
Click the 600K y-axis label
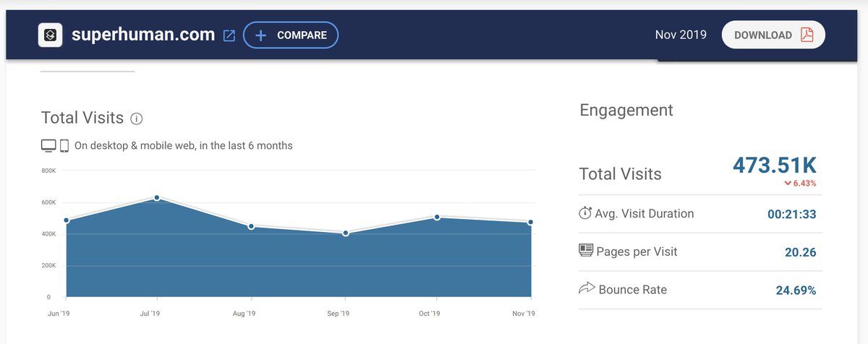(x=48, y=202)
